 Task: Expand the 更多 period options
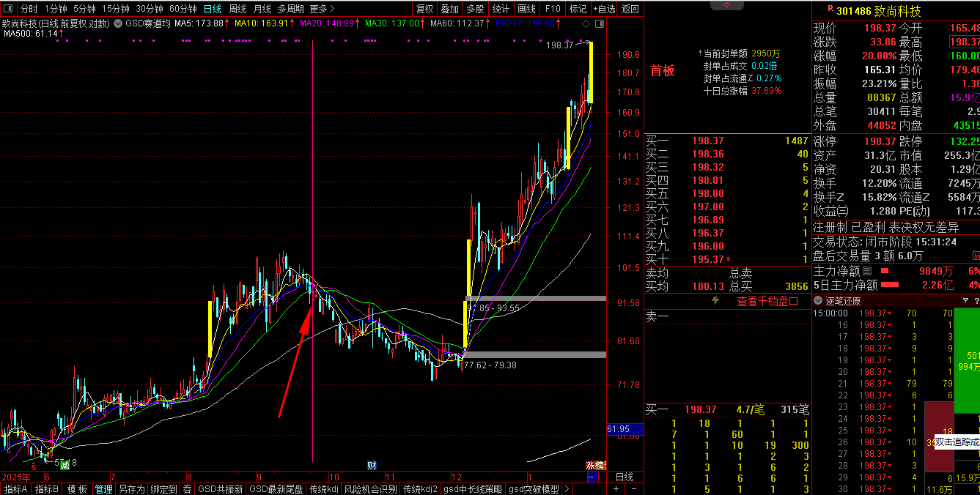(x=322, y=9)
